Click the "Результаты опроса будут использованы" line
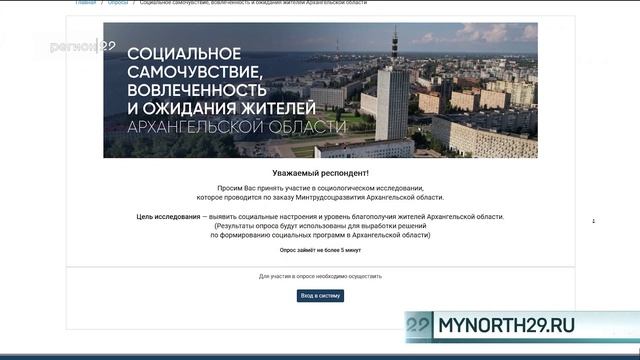The height and width of the screenshot is (360, 640). pos(320,226)
